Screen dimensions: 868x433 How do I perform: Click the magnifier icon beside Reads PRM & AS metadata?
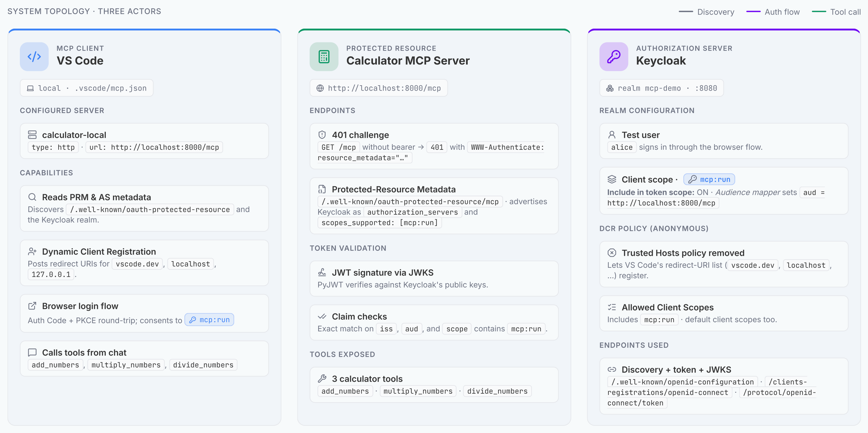tap(32, 197)
